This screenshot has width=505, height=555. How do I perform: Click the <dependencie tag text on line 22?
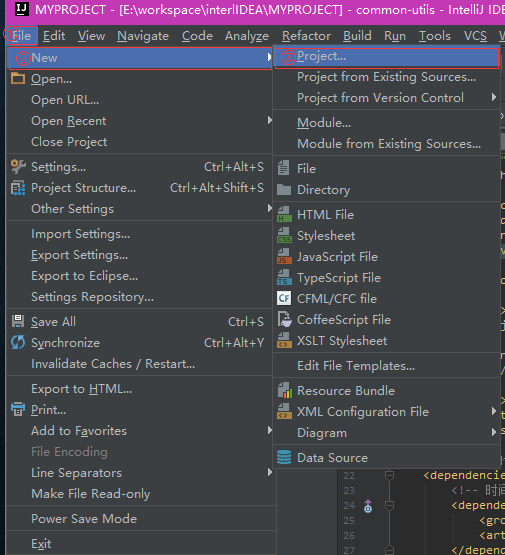point(464,475)
